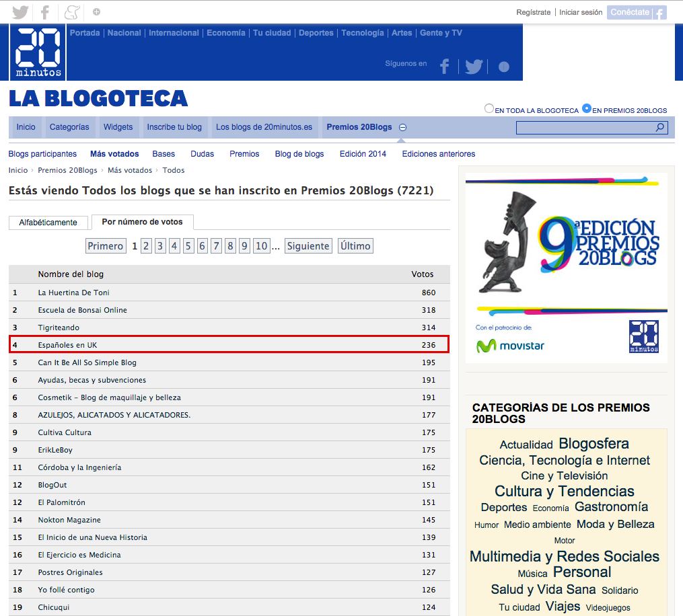Collapse the Premios 20Blogs submenu with minus icon

click(402, 127)
